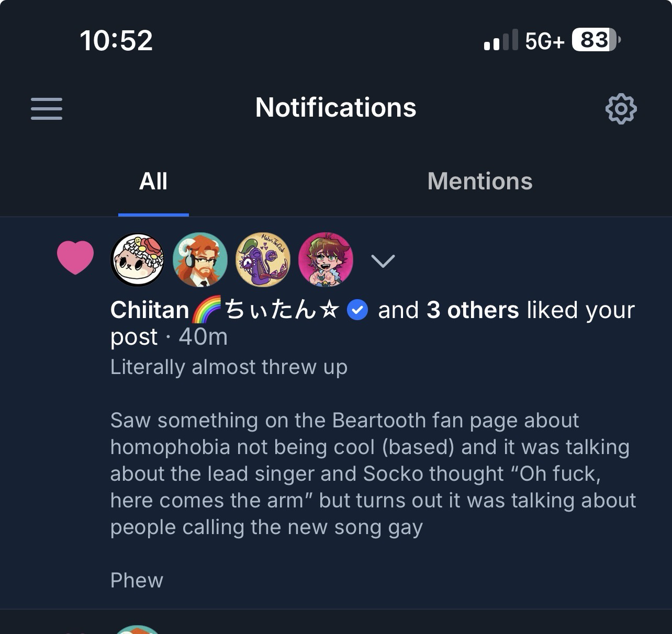This screenshot has height=634, width=672.
Task: Tap the partially visible avatar at bottom
Action: click(137, 629)
